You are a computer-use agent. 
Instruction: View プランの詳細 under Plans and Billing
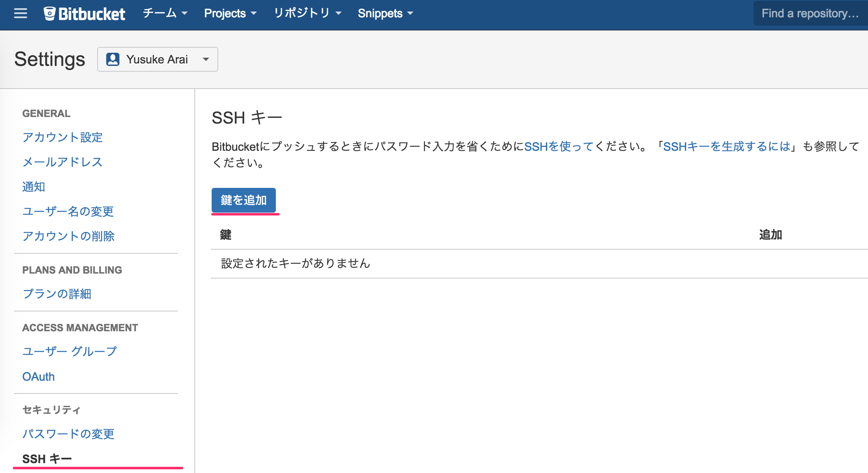57,294
